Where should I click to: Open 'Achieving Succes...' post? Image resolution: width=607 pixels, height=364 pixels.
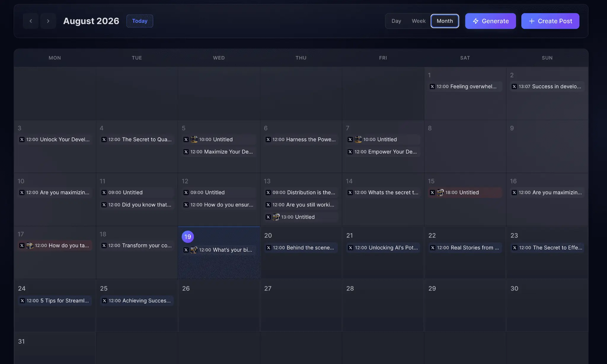(x=137, y=301)
